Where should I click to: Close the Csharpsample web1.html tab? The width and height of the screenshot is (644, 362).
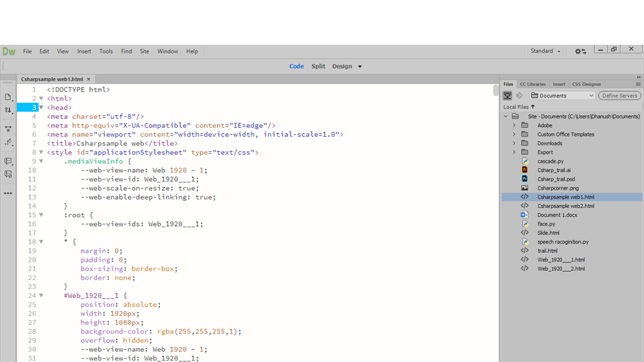(88, 79)
